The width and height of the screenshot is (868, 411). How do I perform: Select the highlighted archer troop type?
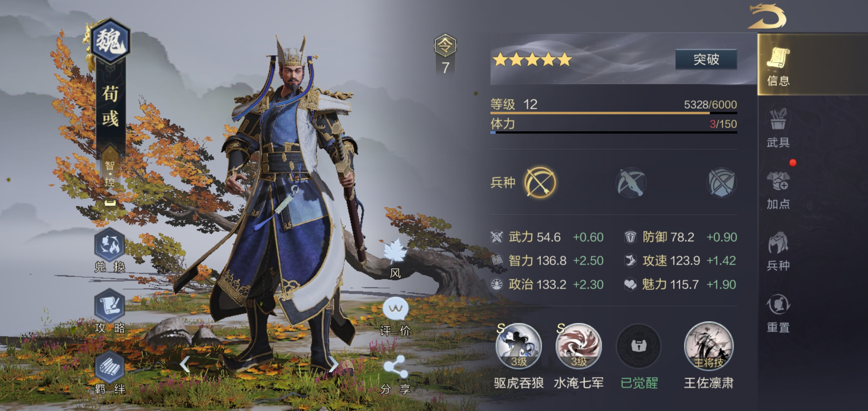[x=540, y=182]
